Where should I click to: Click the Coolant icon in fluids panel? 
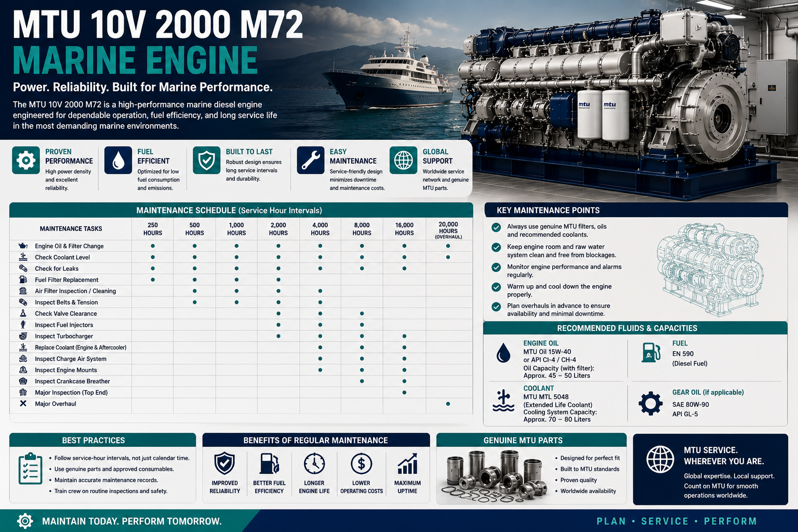(503, 401)
